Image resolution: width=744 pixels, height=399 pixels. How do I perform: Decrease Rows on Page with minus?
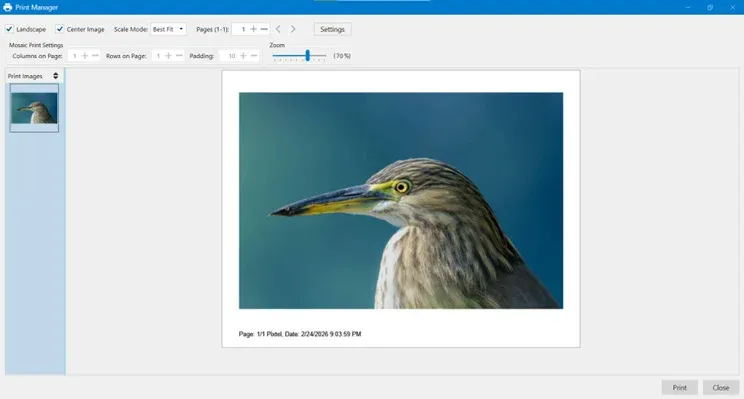[x=179, y=56]
